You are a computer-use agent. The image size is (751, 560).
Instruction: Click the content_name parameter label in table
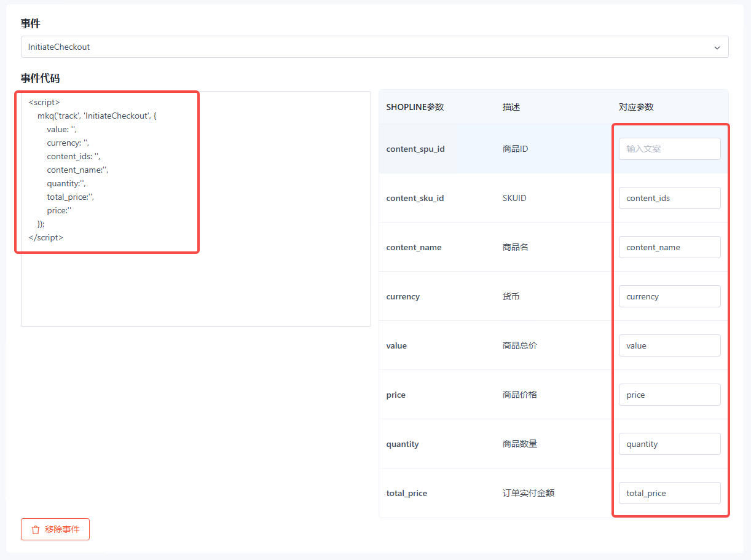414,247
